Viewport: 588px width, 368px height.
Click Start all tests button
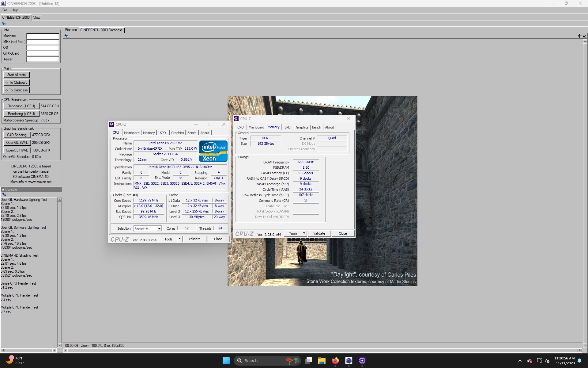pyautogui.click(x=17, y=75)
